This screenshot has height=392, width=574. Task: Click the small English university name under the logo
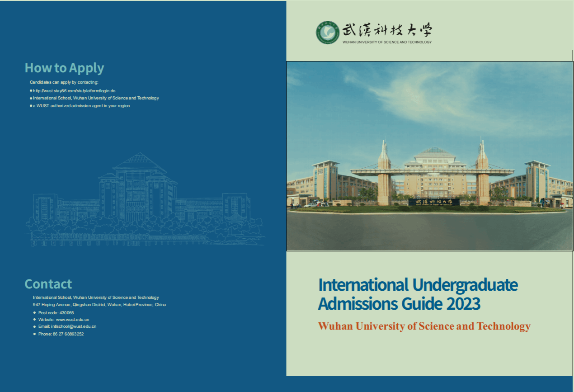tap(387, 42)
